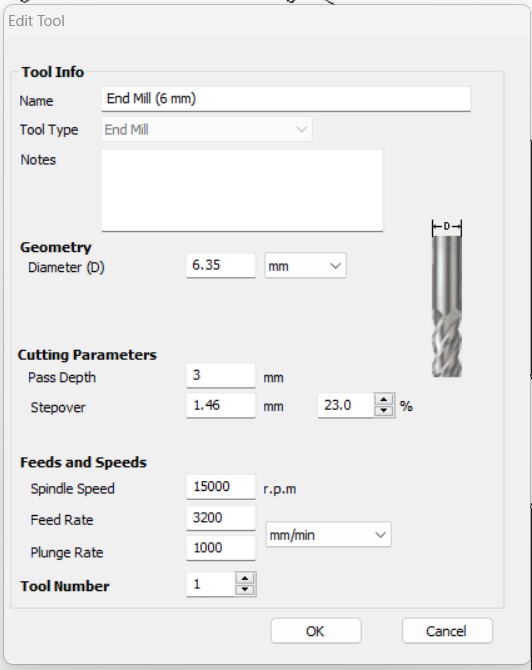Viewport: 532px width, 670px height.
Task: Open the mm/min feed units dropdown
Action: 328,535
